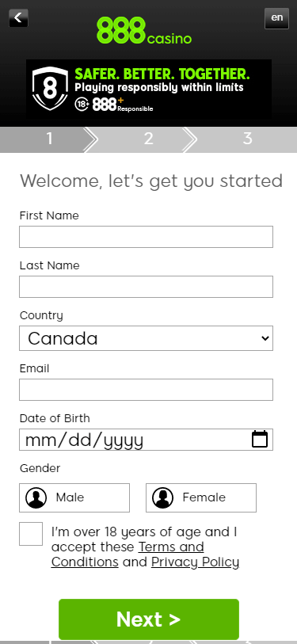Click the green Next button

149,619
